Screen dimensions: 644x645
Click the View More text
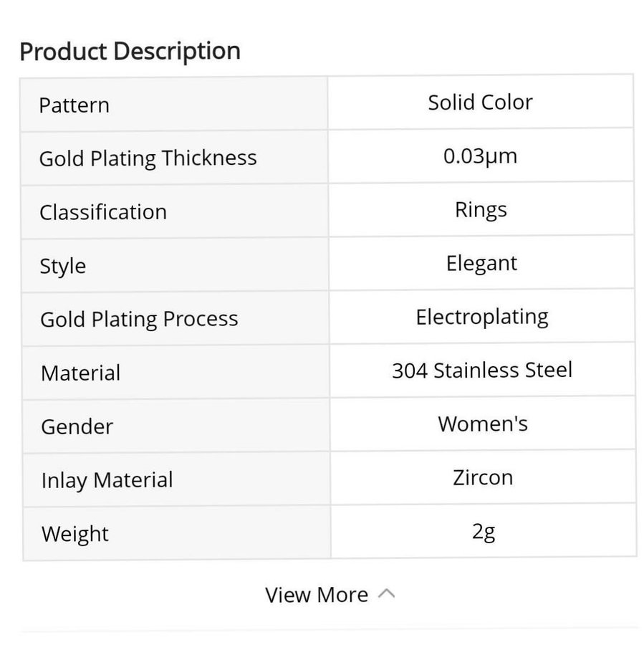(x=317, y=595)
